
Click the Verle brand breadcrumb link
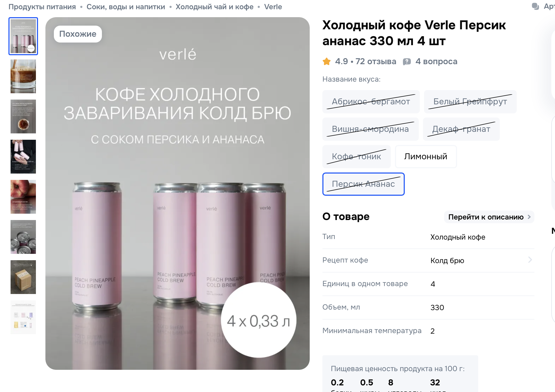coord(273,7)
